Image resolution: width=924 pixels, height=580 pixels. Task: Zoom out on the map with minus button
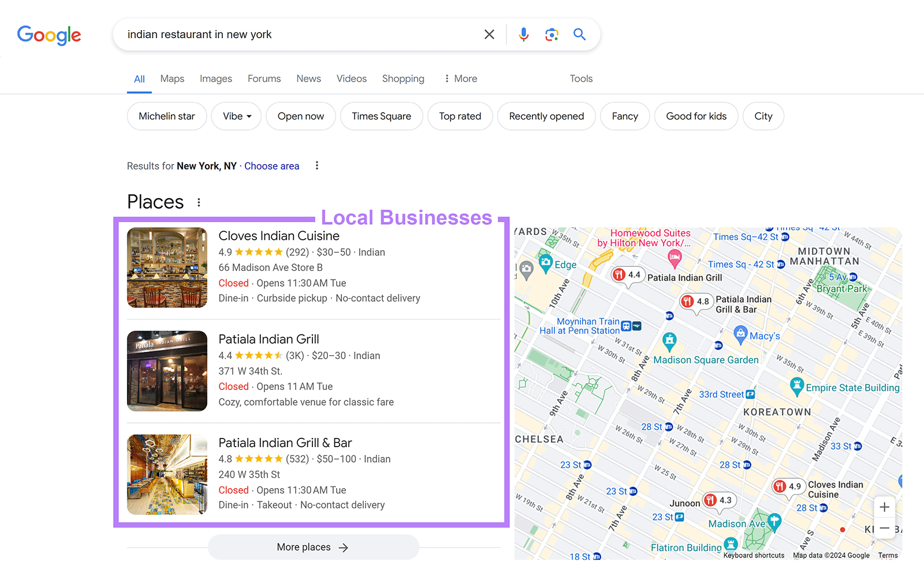pyautogui.click(x=884, y=528)
